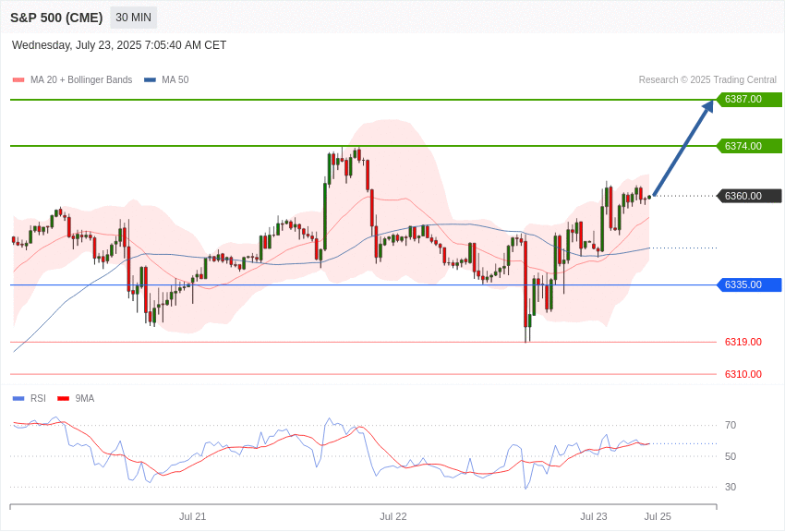This screenshot has width=785, height=532.
Task: Click the RSI legend blue swatch
Action: [18, 399]
